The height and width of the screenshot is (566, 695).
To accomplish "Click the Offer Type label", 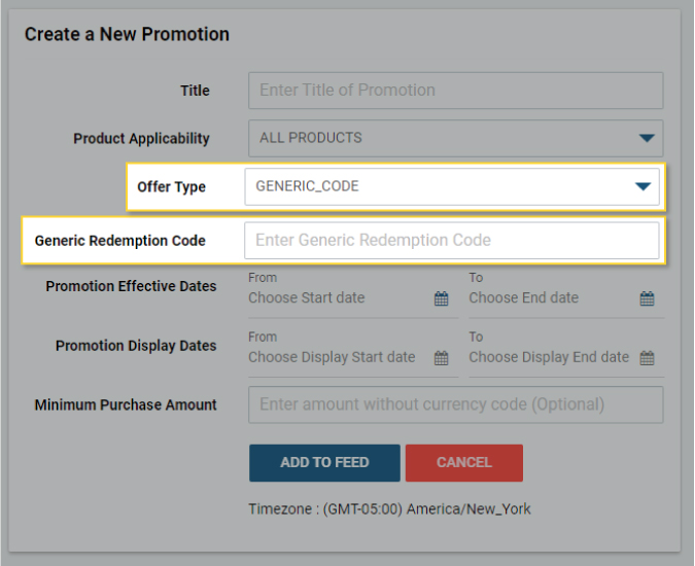I will (x=172, y=187).
